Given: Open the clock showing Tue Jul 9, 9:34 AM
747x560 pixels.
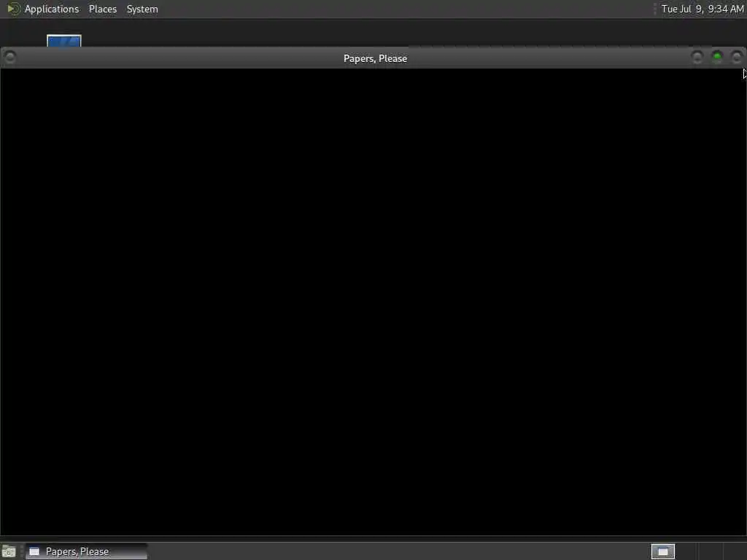Looking at the screenshot, I should [x=703, y=9].
